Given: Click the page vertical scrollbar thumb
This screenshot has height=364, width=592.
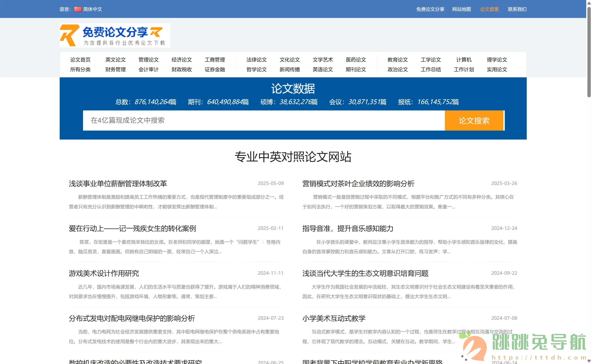Looking at the screenshot, I should [x=589, y=52].
